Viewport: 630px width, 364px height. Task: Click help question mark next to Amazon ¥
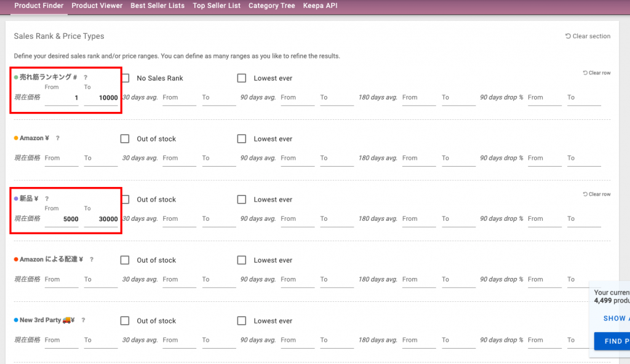[x=58, y=138]
